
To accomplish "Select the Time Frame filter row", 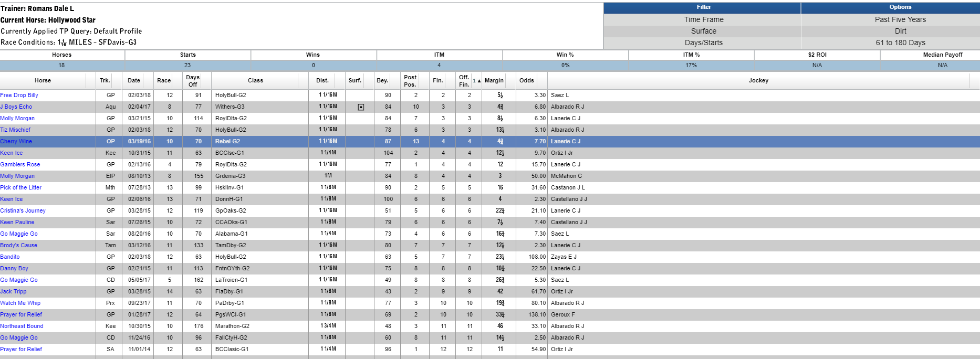I will pos(703,19).
